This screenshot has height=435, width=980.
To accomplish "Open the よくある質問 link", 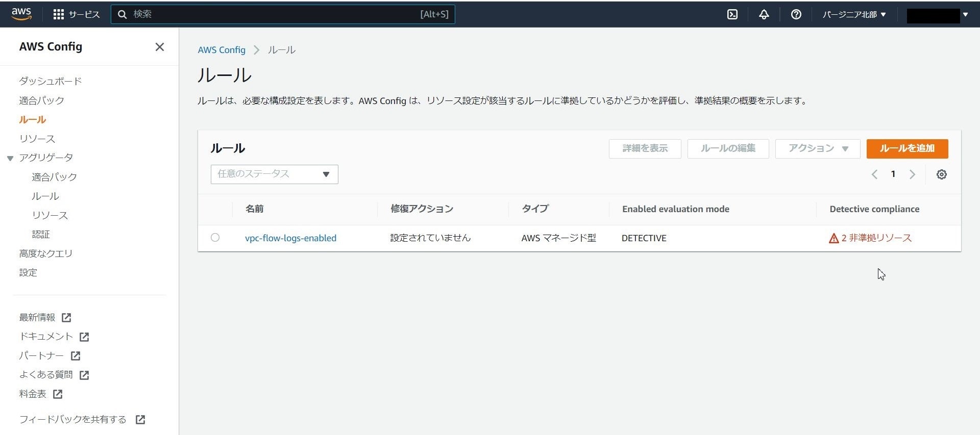I will coord(46,375).
